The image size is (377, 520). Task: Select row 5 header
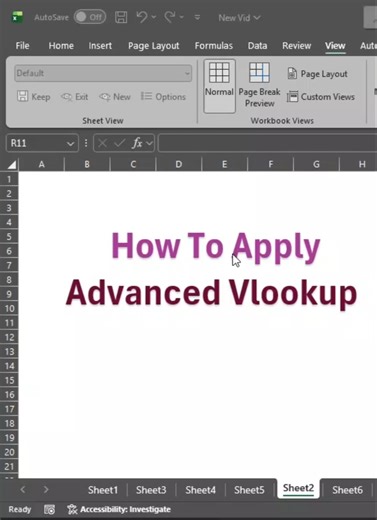coord(9,237)
